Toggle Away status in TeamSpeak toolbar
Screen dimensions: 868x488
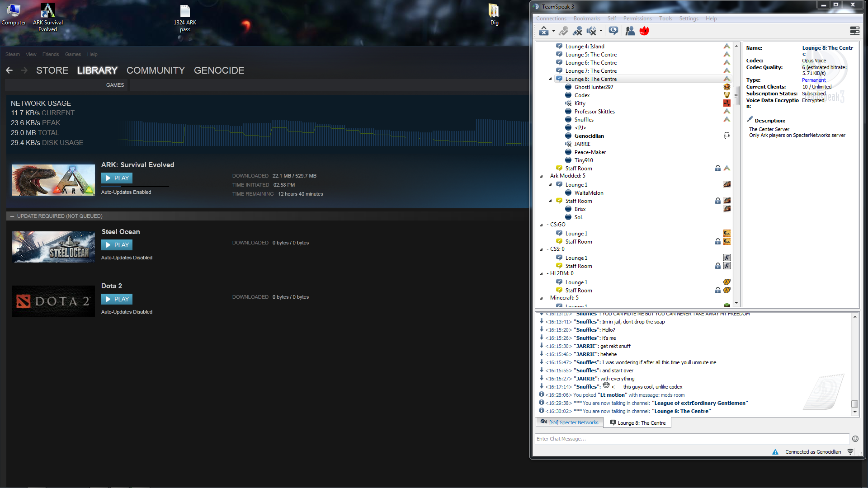pyautogui.click(x=543, y=31)
